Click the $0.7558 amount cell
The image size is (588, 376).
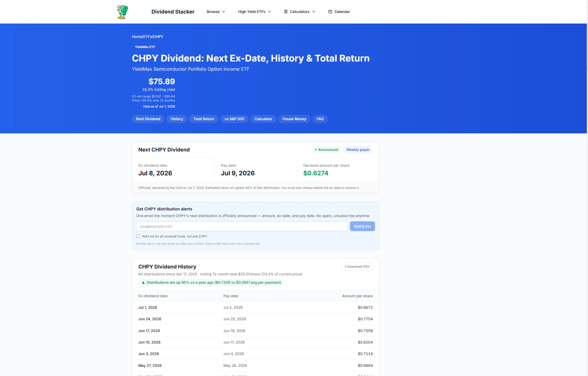click(365, 331)
